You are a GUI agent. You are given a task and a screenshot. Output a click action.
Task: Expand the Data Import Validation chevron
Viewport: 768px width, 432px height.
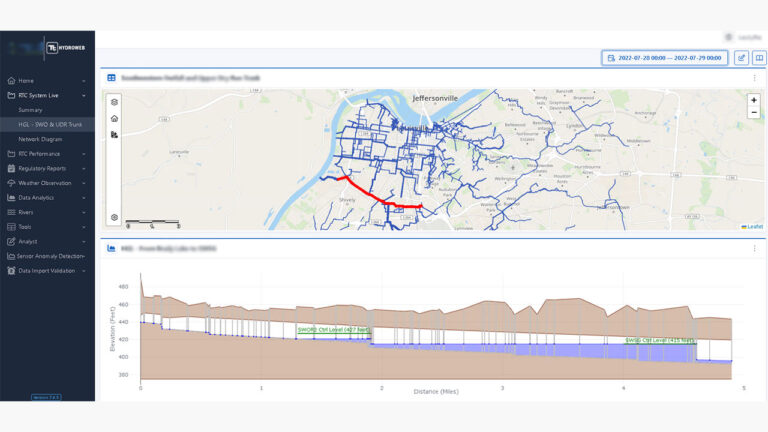click(84, 271)
